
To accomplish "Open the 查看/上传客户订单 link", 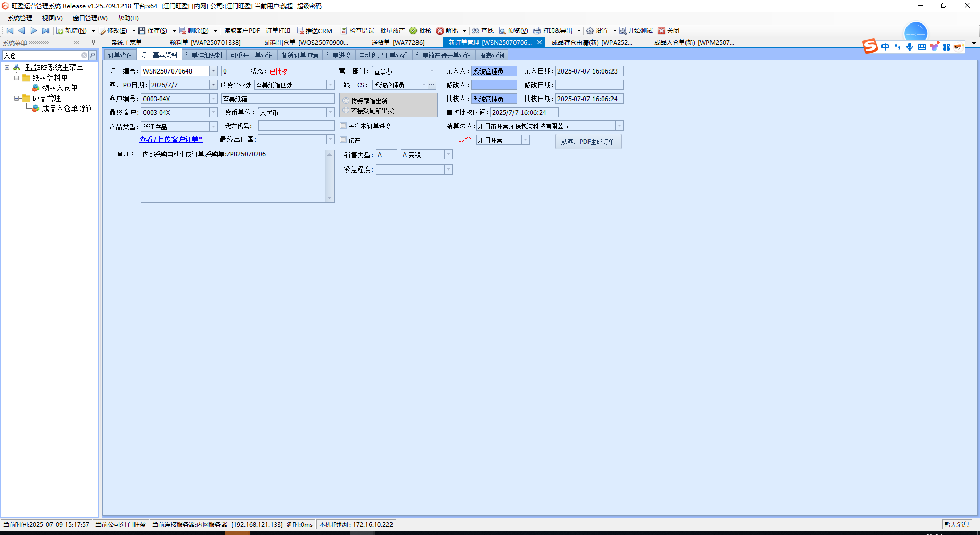I will [x=171, y=139].
